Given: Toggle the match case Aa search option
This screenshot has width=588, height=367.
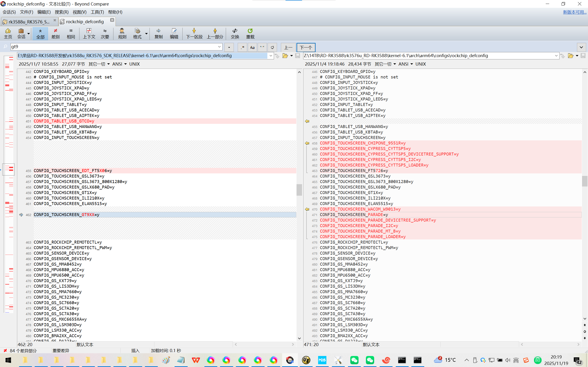Looking at the screenshot, I should point(252,47).
